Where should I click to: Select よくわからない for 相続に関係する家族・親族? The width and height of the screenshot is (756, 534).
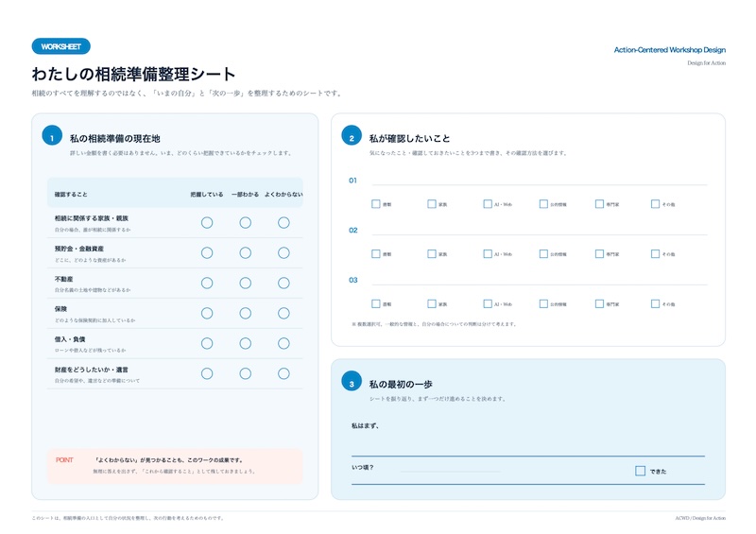(283, 222)
